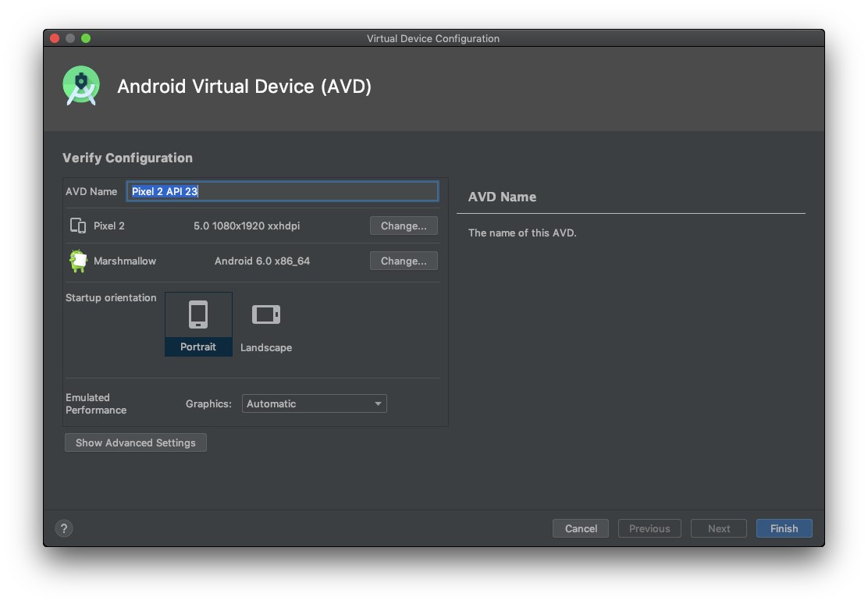Click the 'The name of this AVD.' description
The width and height of the screenshot is (868, 604).
pos(522,233)
